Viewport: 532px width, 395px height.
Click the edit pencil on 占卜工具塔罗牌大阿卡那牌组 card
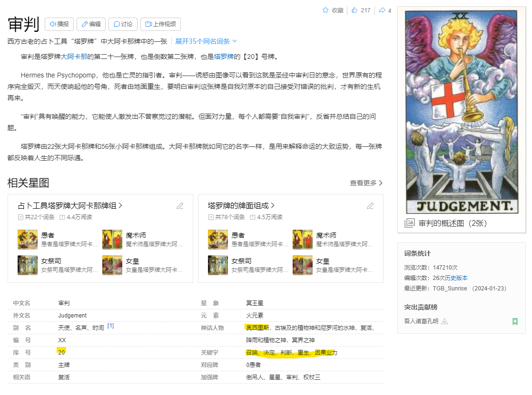(180, 206)
